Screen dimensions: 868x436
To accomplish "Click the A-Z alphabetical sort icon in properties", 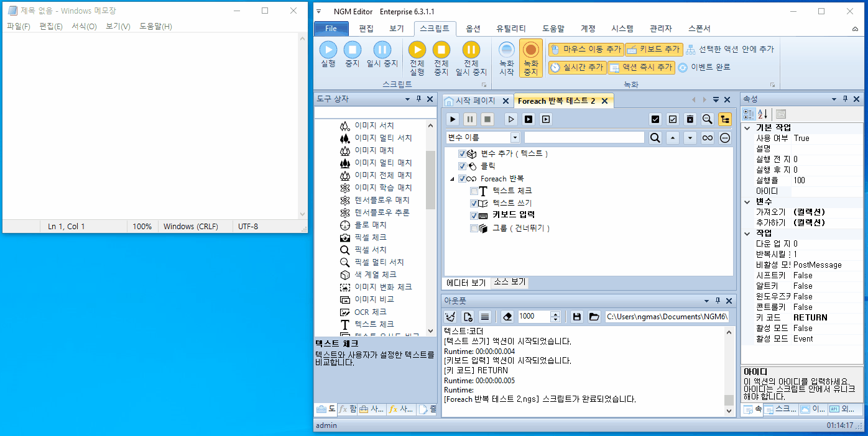I will pos(763,114).
